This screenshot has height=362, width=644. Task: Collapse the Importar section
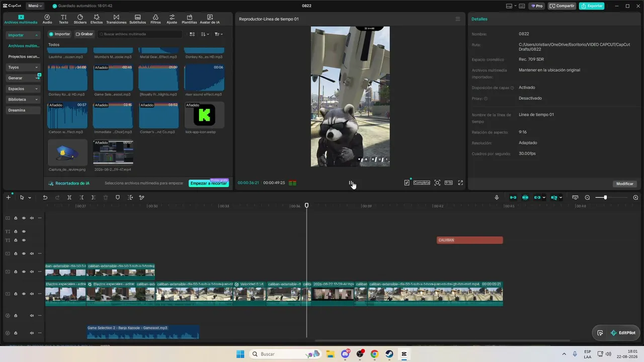coord(37,35)
